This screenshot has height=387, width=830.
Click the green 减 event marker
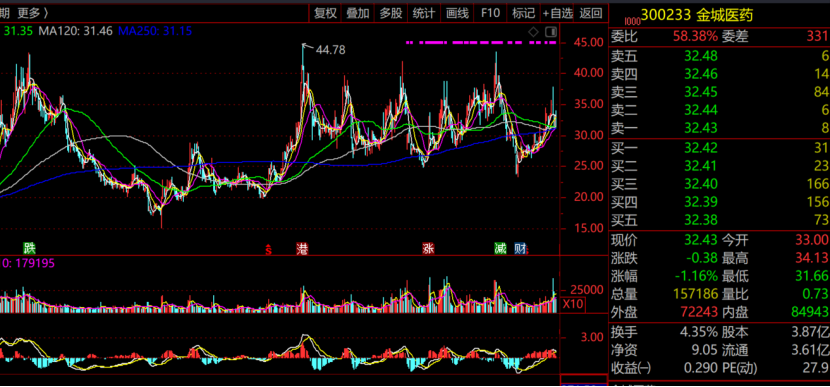click(500, 248)
